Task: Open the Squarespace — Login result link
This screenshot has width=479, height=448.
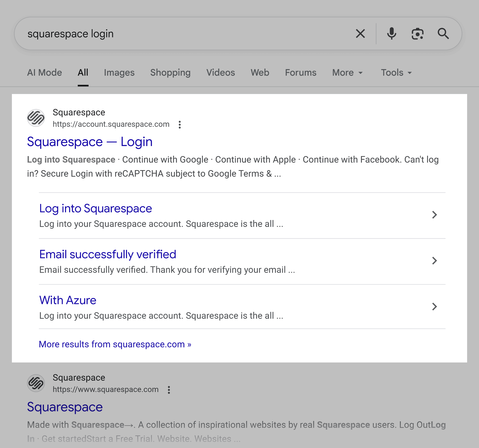Action: (90, 141)
